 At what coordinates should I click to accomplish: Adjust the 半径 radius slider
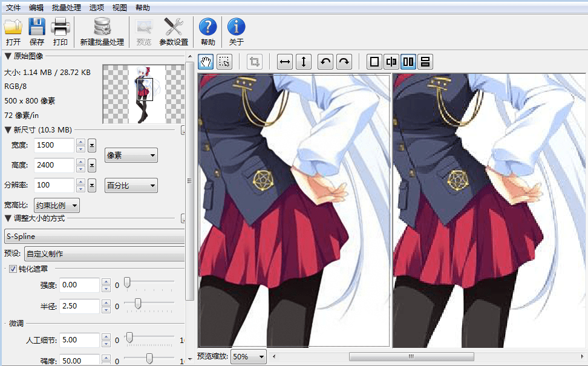138,304
